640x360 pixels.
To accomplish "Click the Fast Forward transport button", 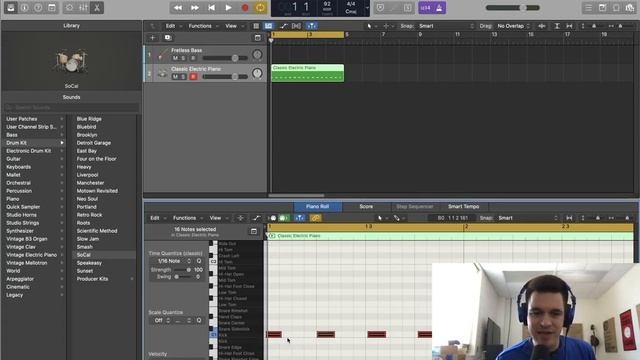I will click(195, 8).
